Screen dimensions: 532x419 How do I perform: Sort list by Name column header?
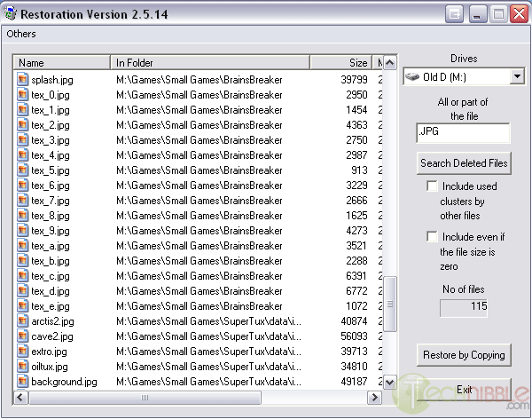62,63
